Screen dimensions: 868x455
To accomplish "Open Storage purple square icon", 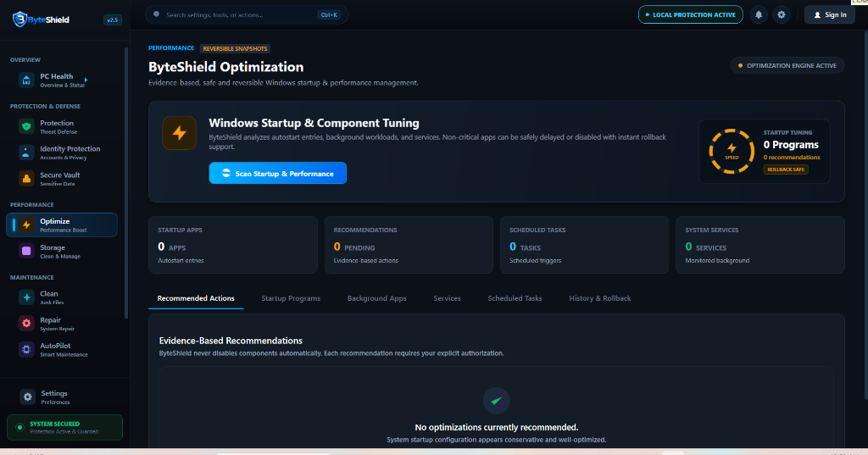I will pos(26,252).
